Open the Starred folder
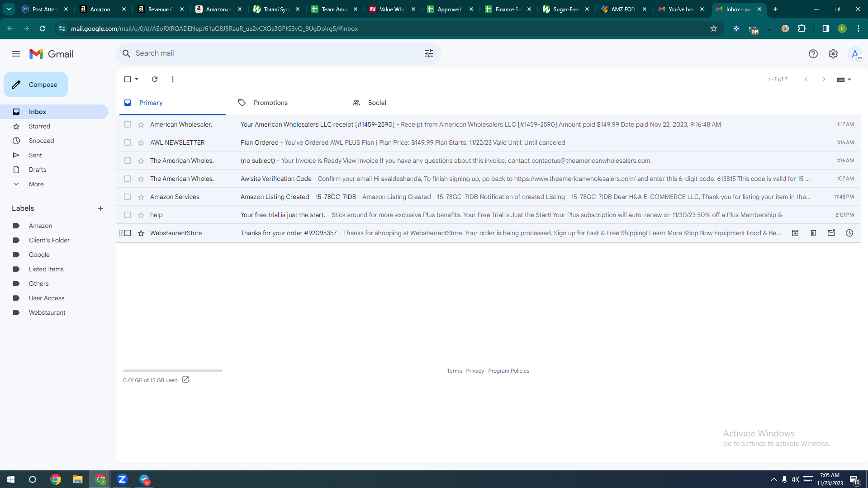Viewport: 868px width, 488px height. tap(39, 126)
